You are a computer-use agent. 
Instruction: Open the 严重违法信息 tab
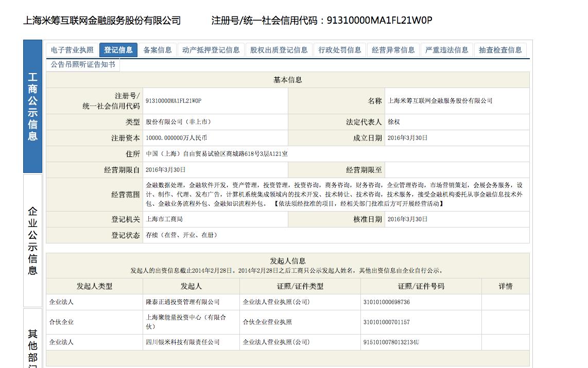tap(446, 50)
